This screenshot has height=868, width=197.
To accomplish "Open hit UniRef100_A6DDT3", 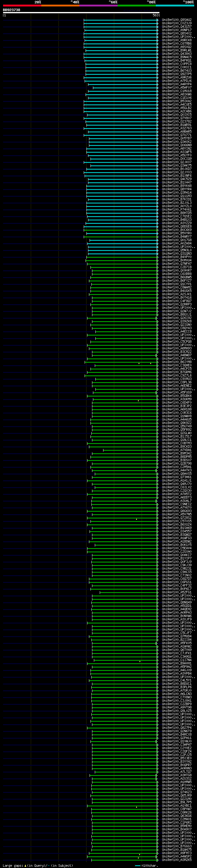I will pyautogui.click(x=177, y=497).
